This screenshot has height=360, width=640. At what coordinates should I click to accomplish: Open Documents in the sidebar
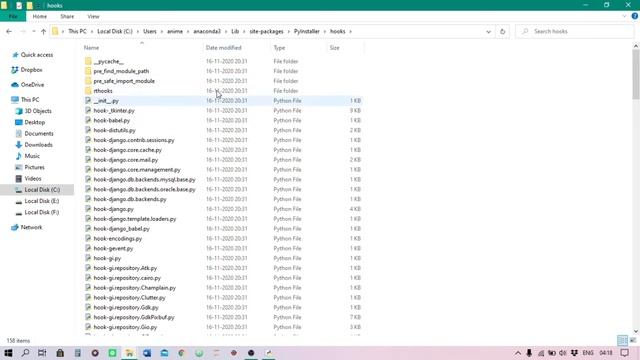pos(39,133)
